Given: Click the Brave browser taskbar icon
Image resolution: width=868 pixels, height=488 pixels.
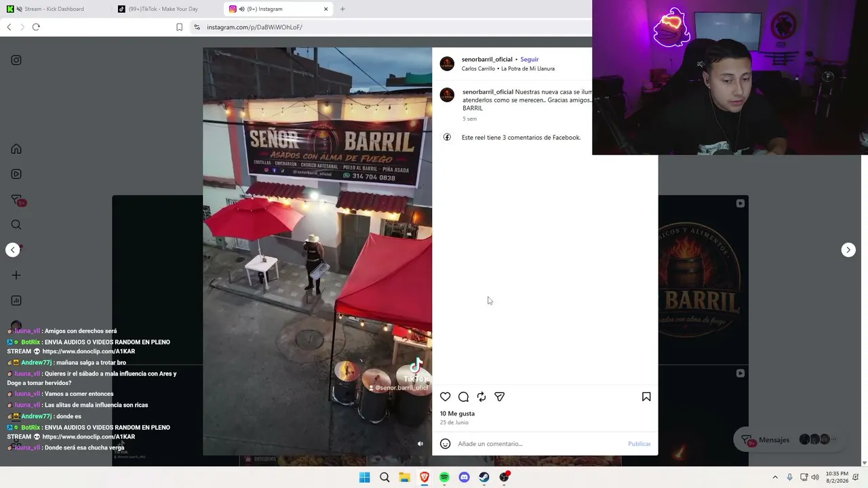Looking at the screenshot, I should point(425,477).
